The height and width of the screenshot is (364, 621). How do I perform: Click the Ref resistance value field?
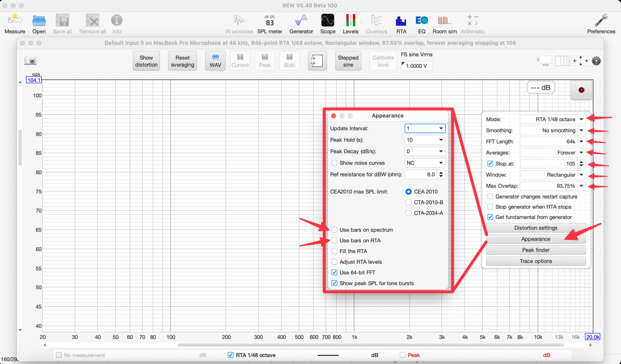point(420,174)
